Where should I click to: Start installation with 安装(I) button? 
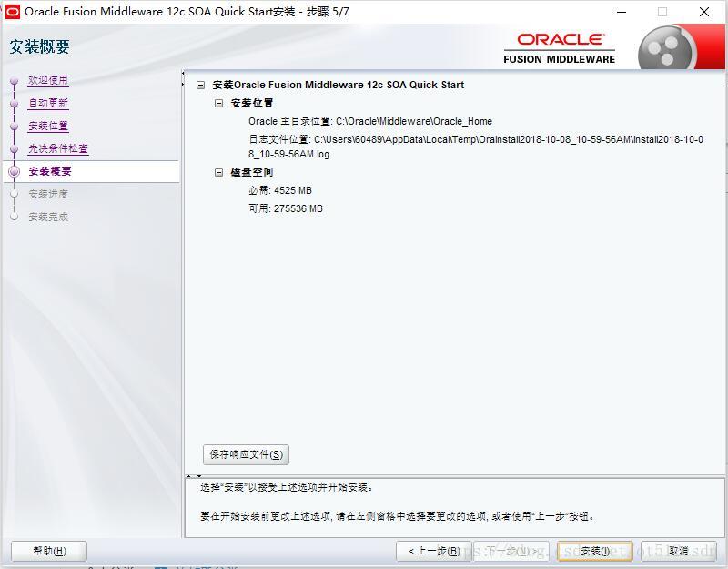click(595, 551)
